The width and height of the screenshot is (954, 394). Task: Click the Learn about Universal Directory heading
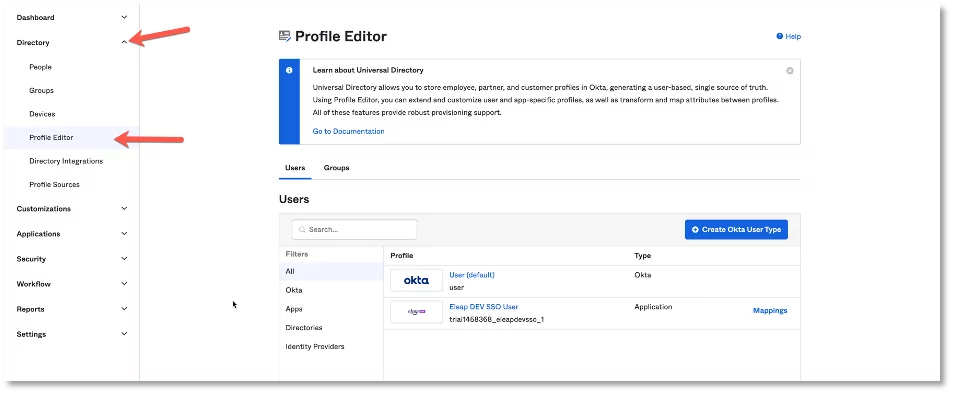368,70
